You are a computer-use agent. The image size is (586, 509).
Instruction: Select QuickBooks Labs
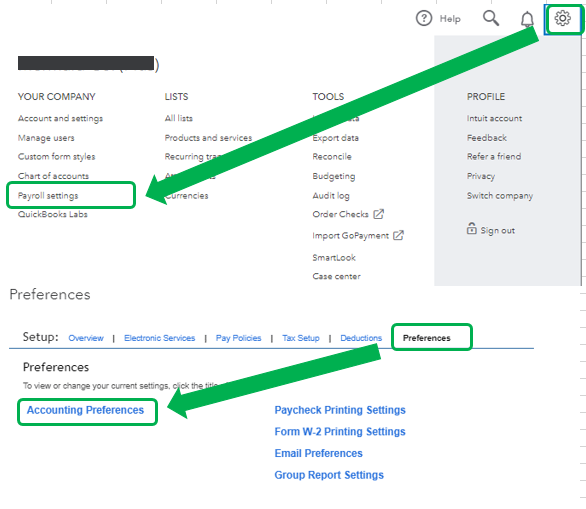(x=53, y=214)
